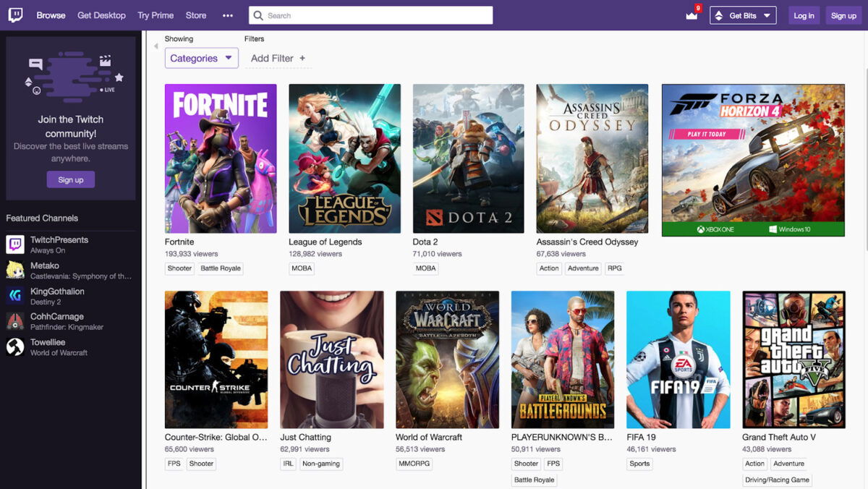The height and width of the screenshot is (489, 868).
Task: Click the Twitch logo icon
Action: [x=16, y=14]
